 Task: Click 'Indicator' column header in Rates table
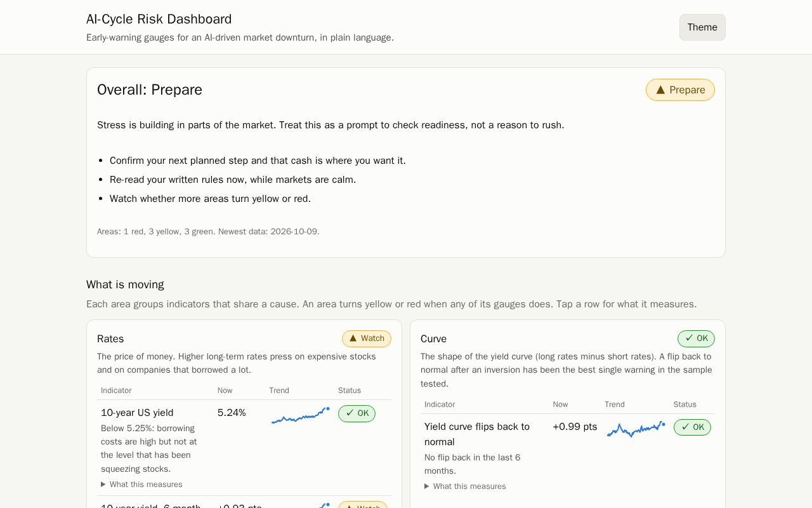coord(116,391)
